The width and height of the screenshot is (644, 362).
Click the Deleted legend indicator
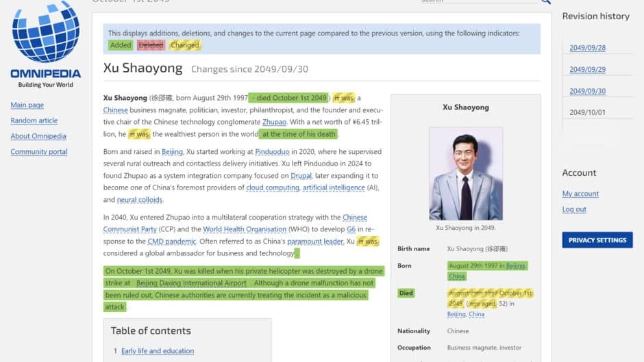point(151,45)
